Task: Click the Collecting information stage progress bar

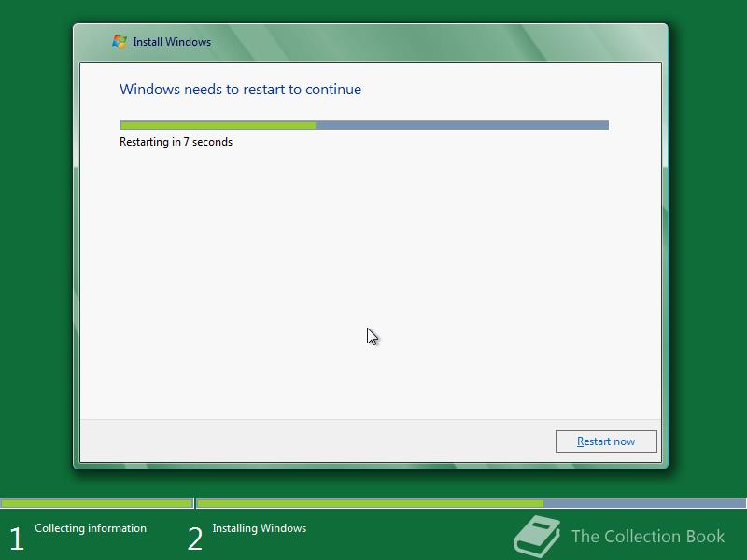Action: pyautogui.click(x=97, y=503)
